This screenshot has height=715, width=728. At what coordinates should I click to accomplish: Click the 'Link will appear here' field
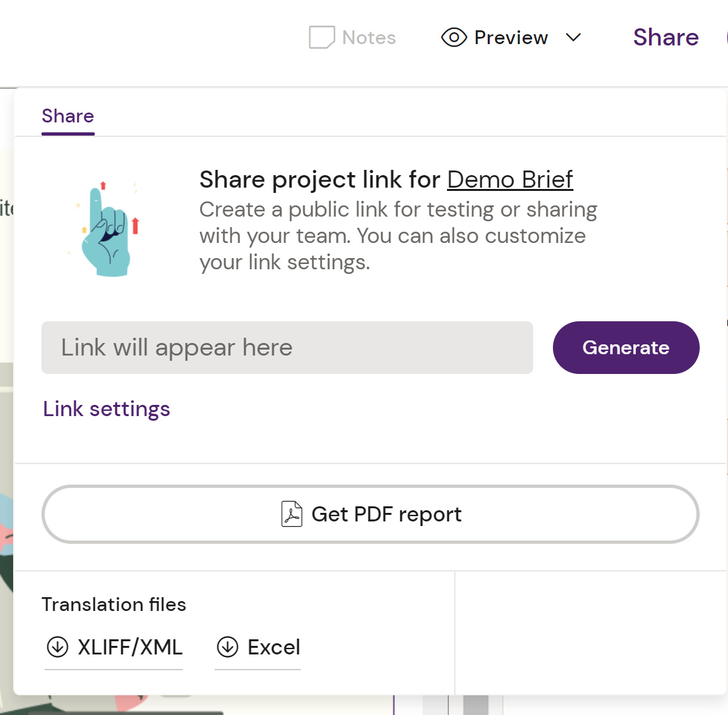[x=287, y=348]
